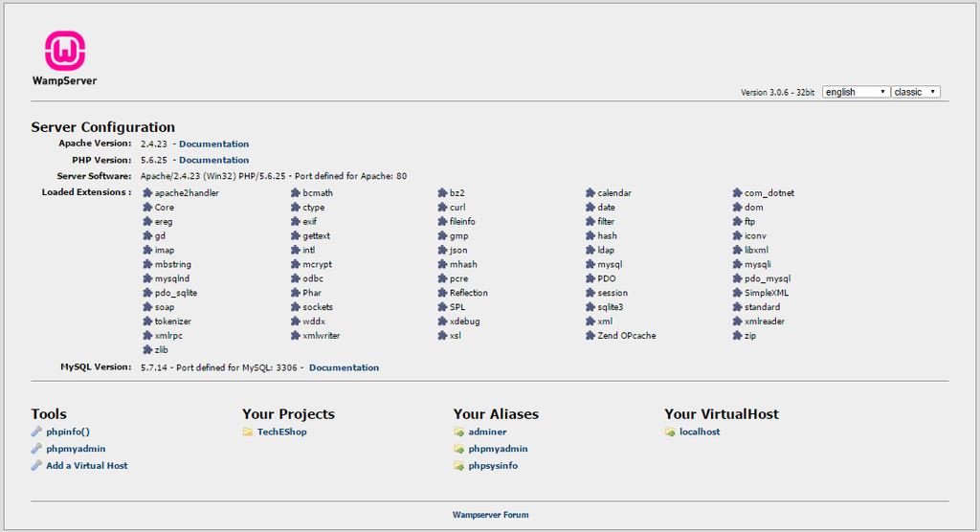Click the pdo_sqlite extension name

coord(176,293)
